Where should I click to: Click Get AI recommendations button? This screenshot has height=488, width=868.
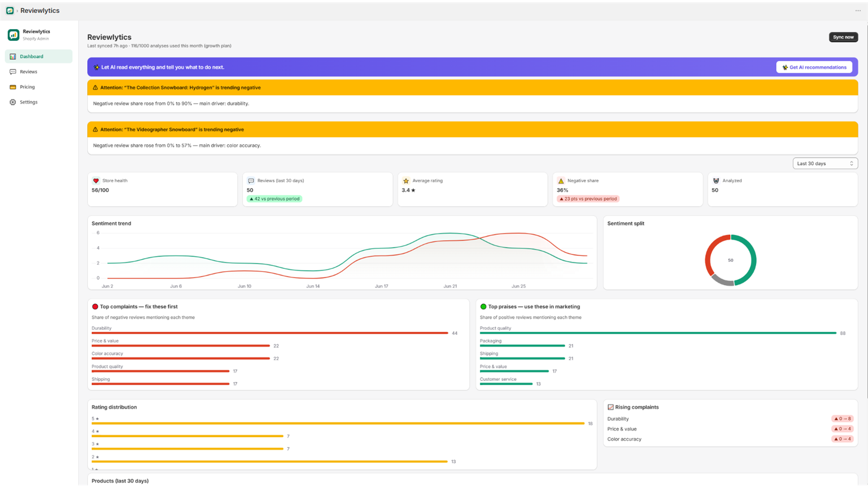(x=814, y=67)
